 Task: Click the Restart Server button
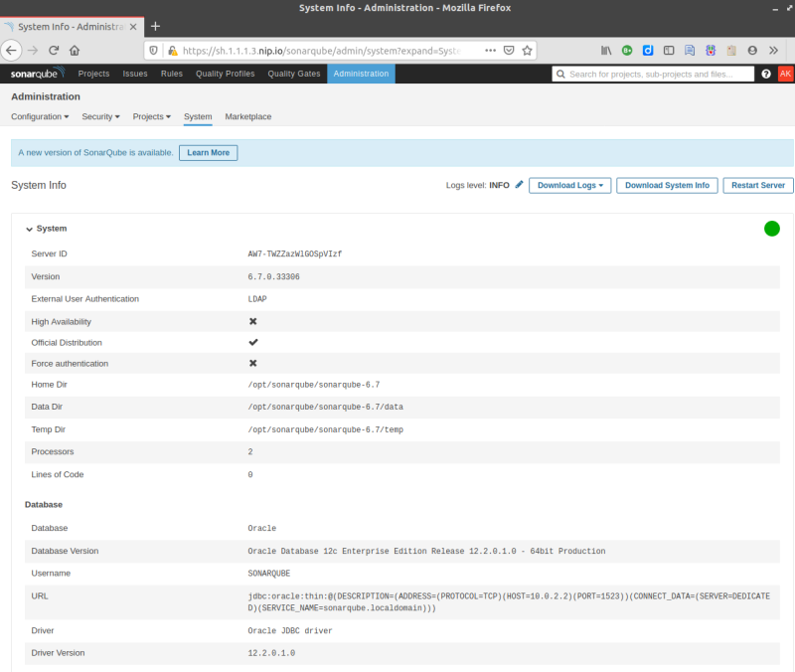[757, 185]
